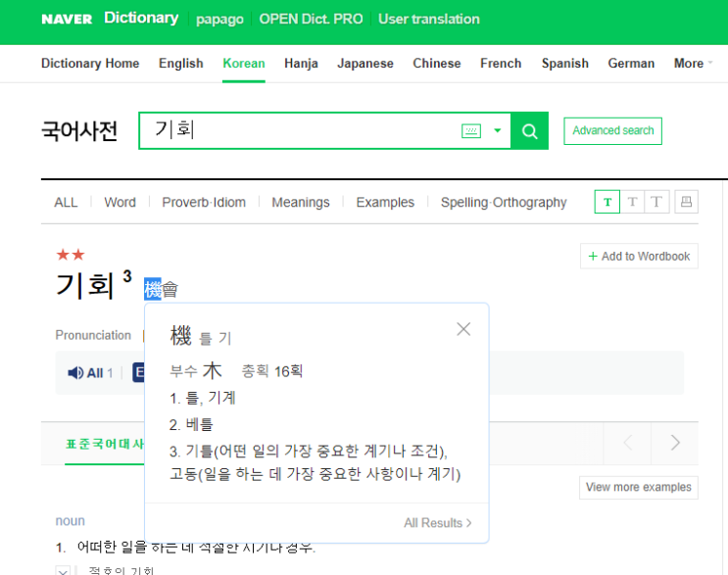The width and height of the screenshot is (728, 575).
Task: Click View more examples button
Action: coord(639,487)
